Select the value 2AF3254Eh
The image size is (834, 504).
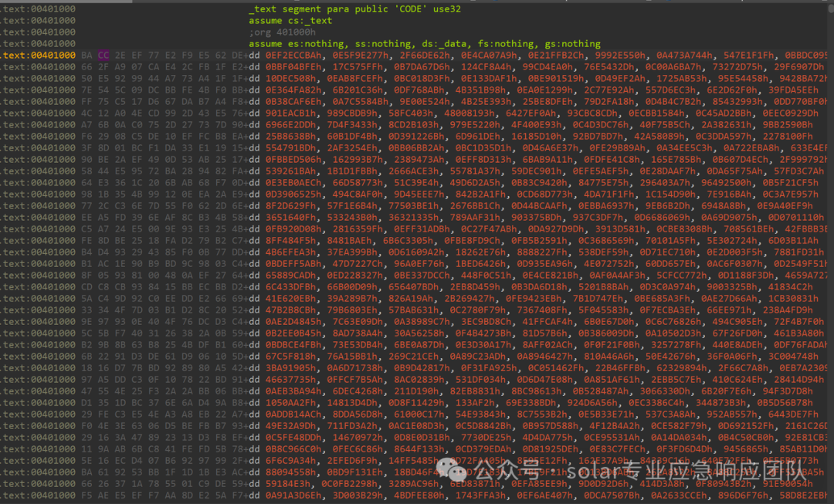click(353, 148)
